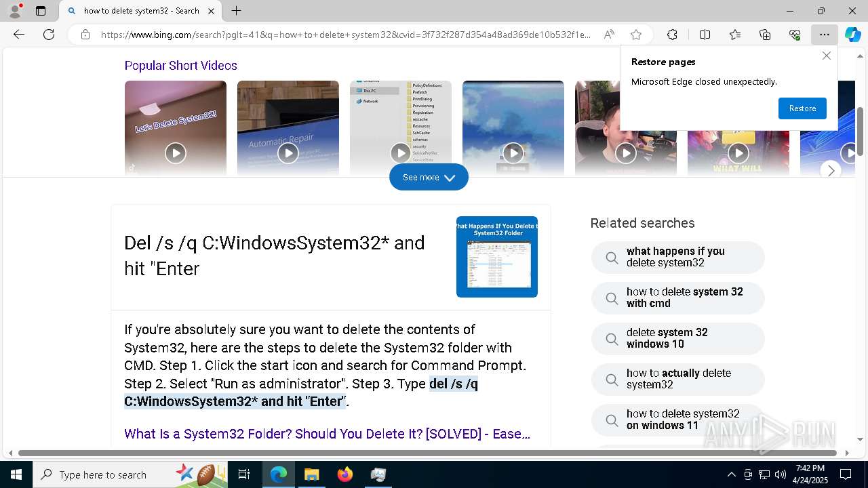The image size is (868, 488).
Task: Open the notification center icon
Action: pos(846,474)
